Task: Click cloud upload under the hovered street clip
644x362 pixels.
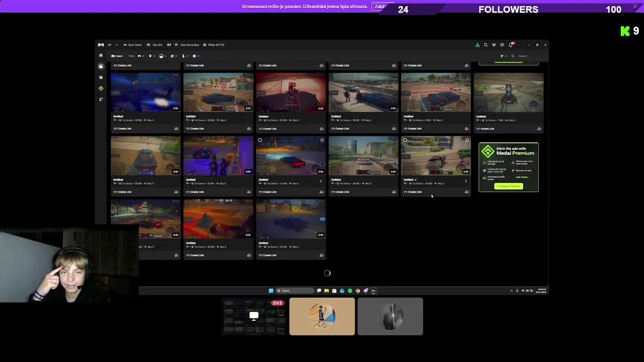Action: tap(466, 192)
